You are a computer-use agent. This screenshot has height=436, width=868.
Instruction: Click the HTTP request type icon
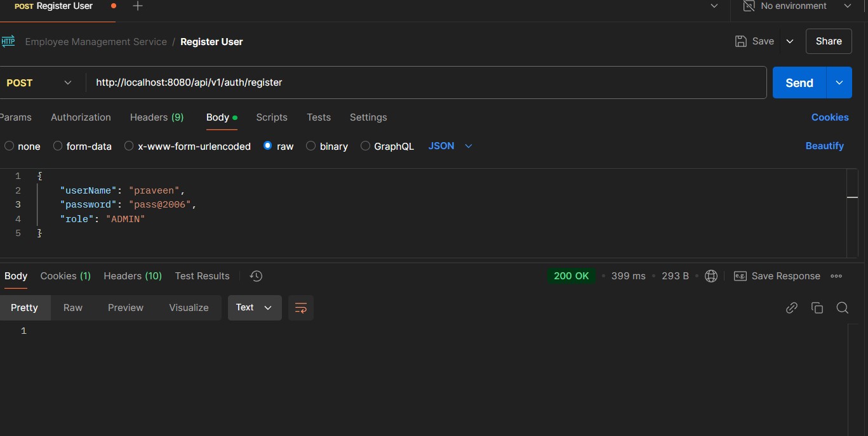point(8,42)
